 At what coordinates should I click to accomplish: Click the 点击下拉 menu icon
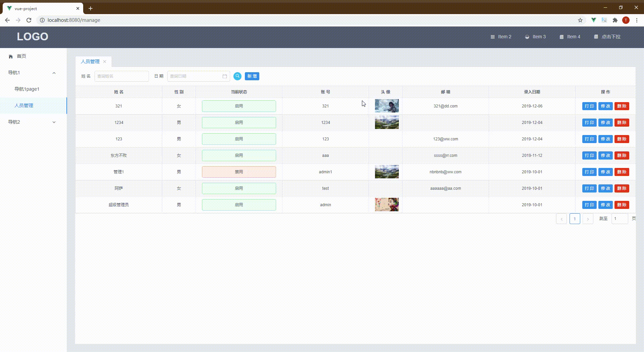tap(596, 37)
